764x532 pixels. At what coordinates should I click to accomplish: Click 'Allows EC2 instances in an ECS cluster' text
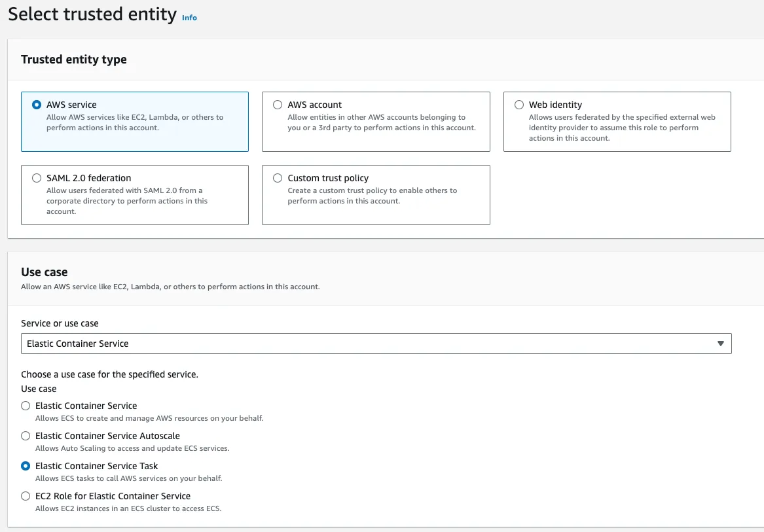(128, 508)
